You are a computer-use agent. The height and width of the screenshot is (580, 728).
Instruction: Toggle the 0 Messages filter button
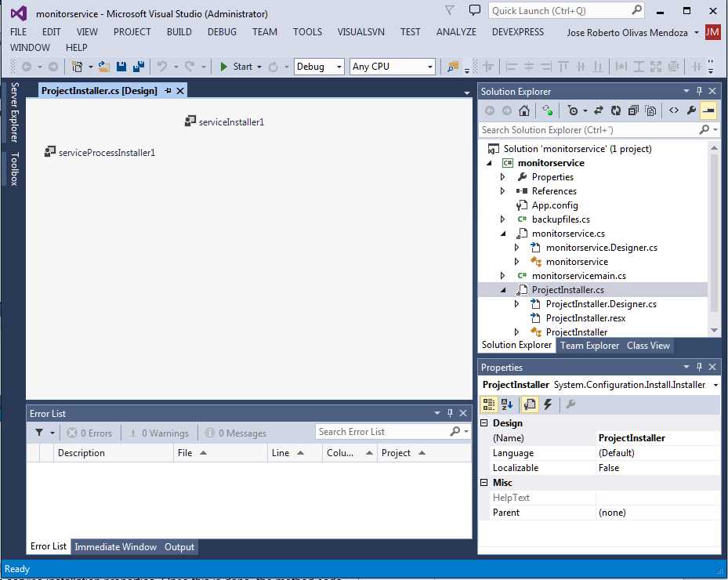(x=236, y=433)
